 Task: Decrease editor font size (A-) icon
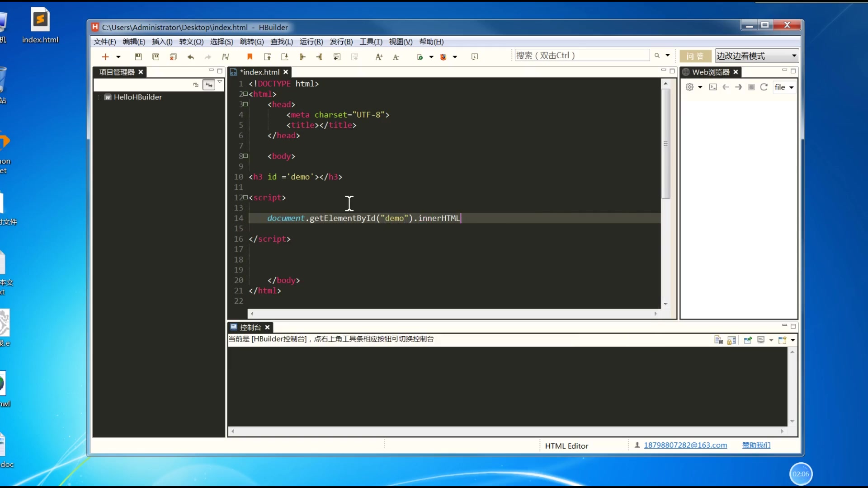(396, 56)
